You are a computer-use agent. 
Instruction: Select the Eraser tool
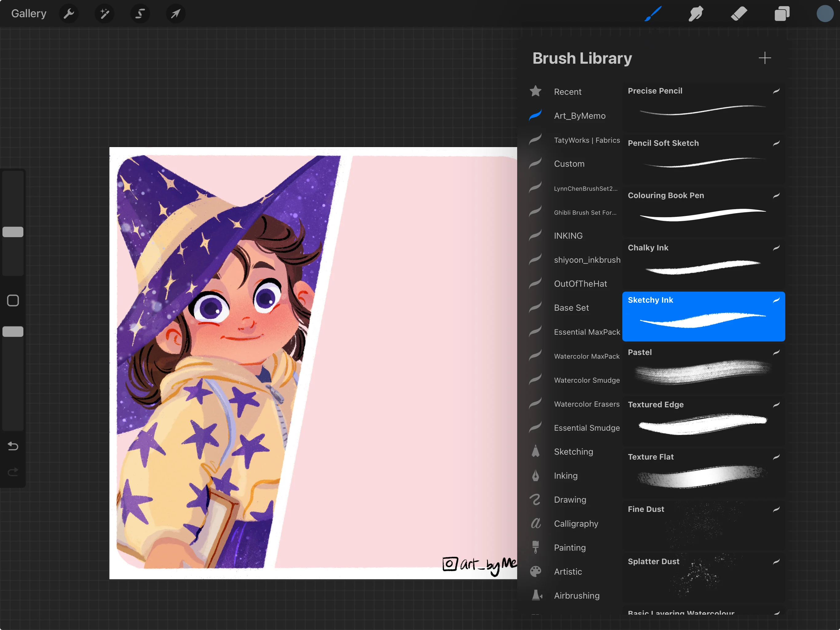point(739,14)
